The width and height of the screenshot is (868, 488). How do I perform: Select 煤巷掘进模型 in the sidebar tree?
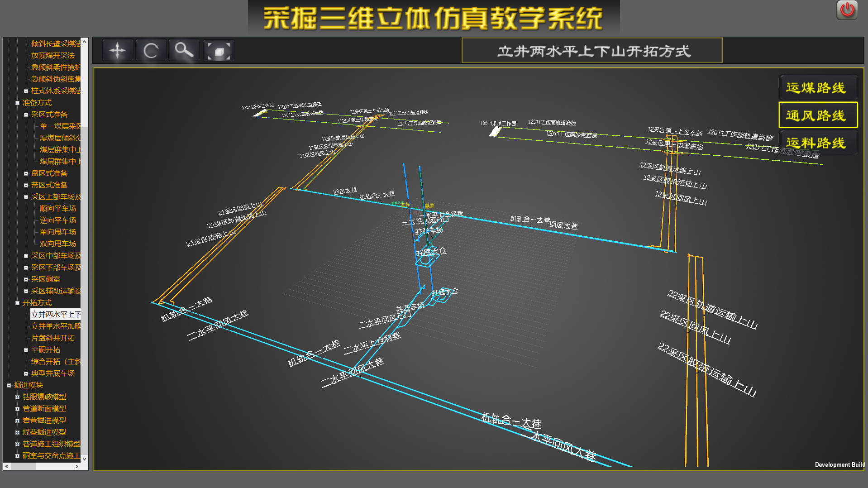(45, 432)
